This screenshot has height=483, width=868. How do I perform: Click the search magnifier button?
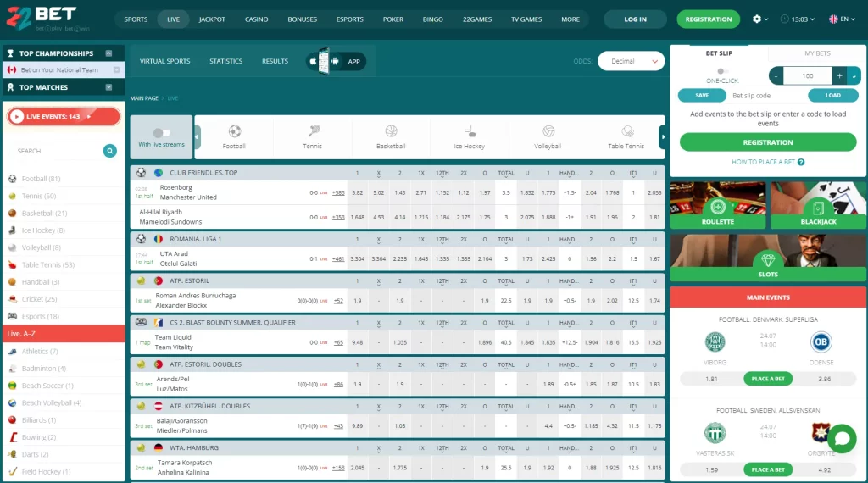tap(109, 151)
